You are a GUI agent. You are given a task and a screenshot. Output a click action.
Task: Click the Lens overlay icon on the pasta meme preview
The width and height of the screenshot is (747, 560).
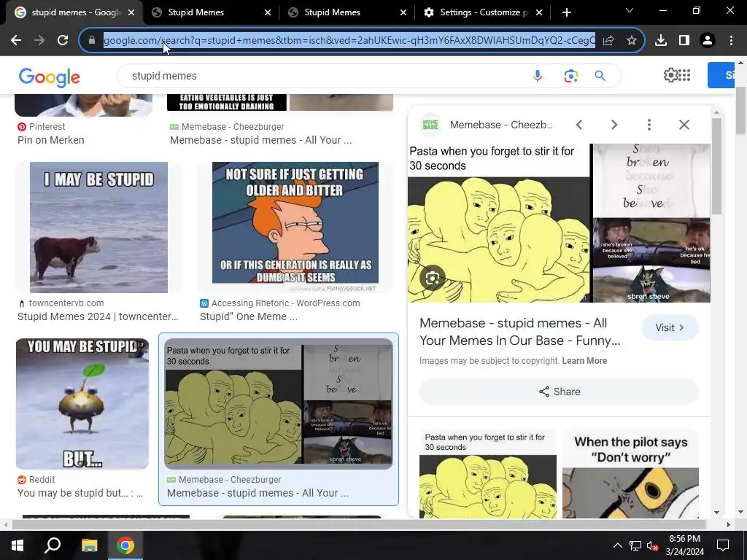[433, 278]
